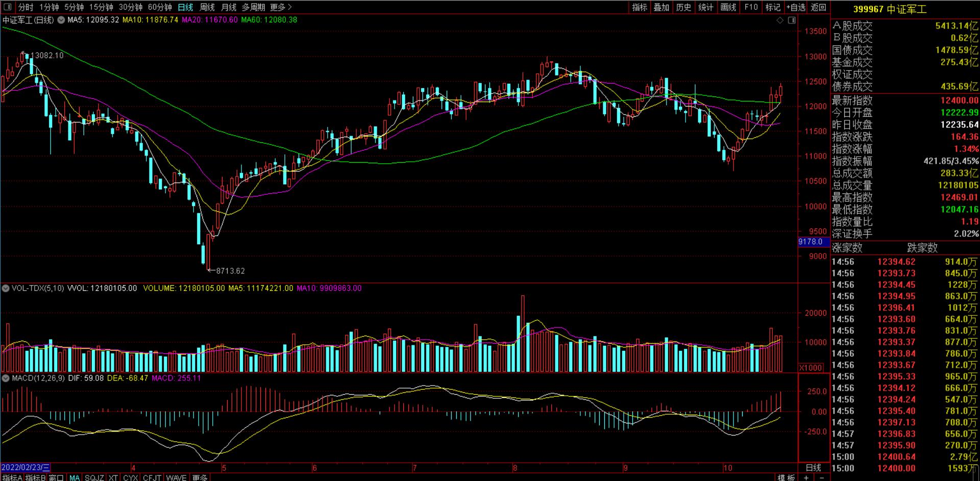Select the 15分钟 period tab
This screenshot has width=980, height=481.
101,7
